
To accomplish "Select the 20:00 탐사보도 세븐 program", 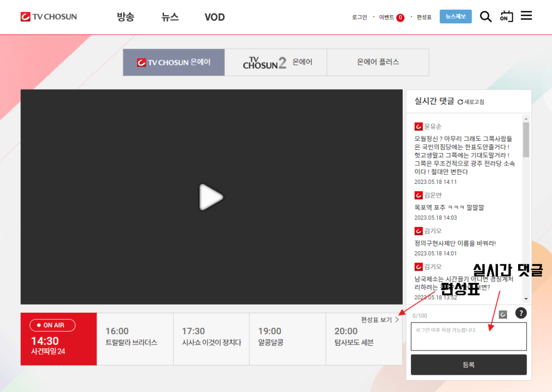I will pyautogui.click(x=364, y=339).
